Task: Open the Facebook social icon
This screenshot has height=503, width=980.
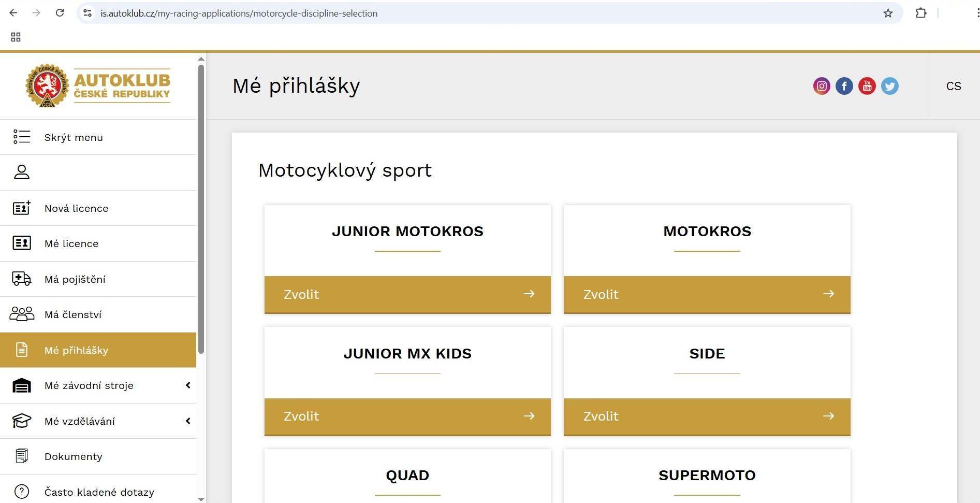Action: click(x=844, y=86)
